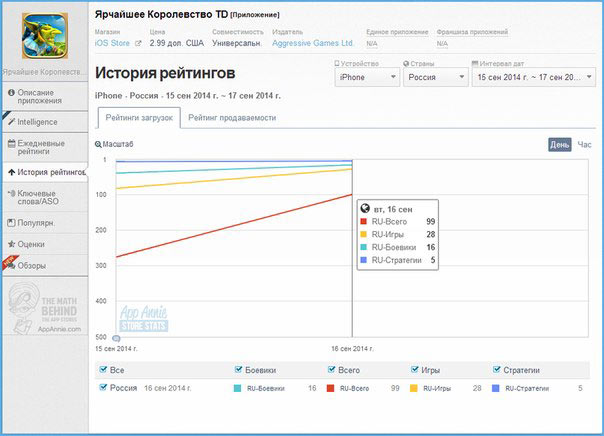Click the star icon beside Оценки

coord(12,244)
